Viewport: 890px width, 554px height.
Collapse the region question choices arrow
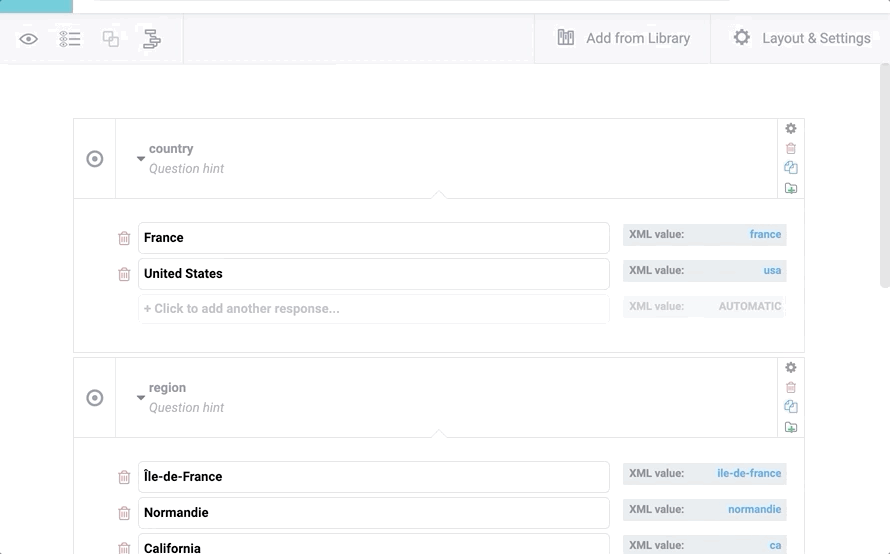click(141, 397)
